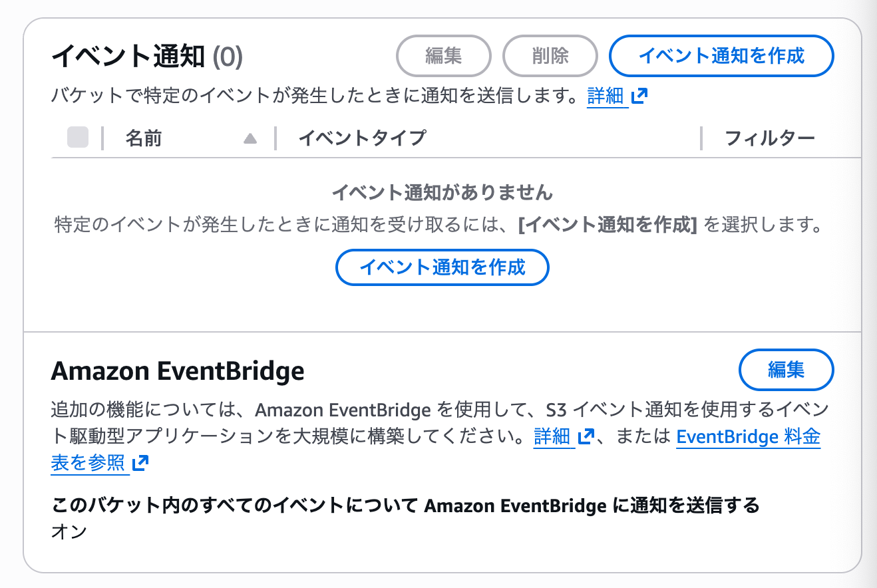Screen dimensions: 877x588
Task: Click the 削除 button
Action: pyautogui.click(x=550, y=56)
